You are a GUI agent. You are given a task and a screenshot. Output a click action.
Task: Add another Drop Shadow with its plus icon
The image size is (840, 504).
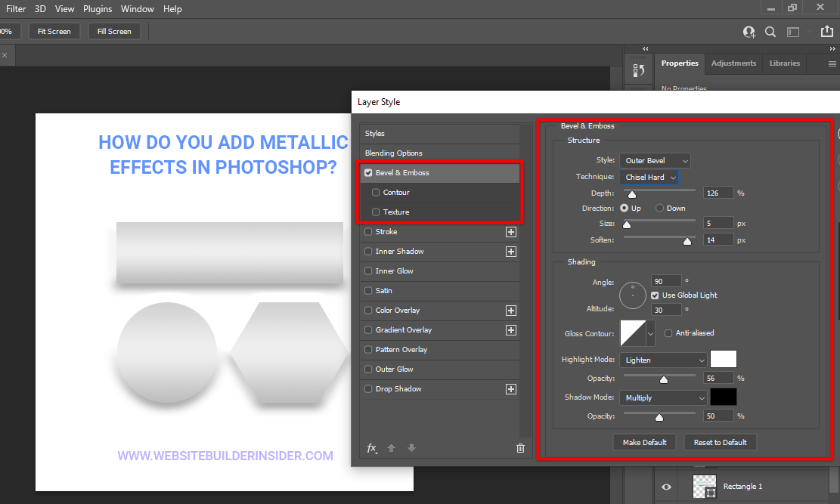pyautogui.click(x=511, y=388)
